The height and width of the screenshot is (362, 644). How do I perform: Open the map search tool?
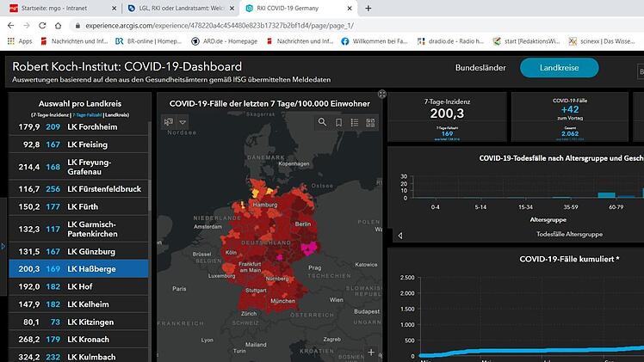pos(322,122)
